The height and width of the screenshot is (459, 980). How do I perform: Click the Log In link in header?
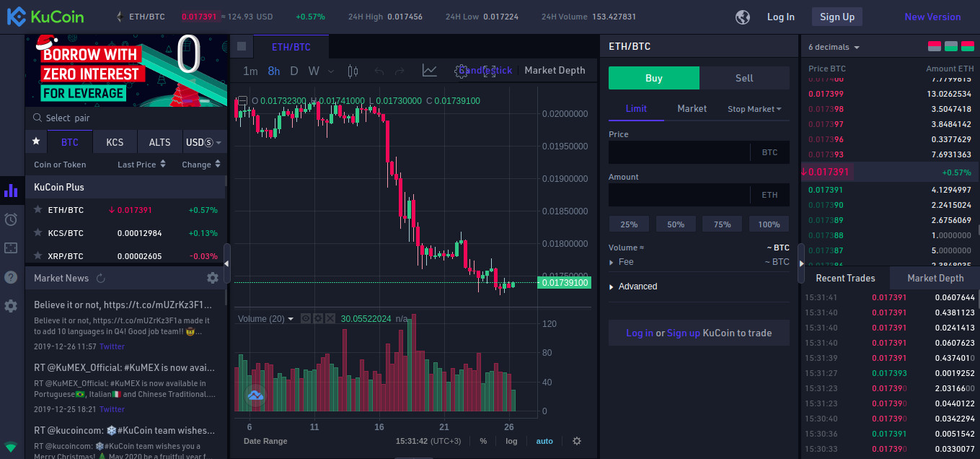pyautogui.click(x=781, y=17)
